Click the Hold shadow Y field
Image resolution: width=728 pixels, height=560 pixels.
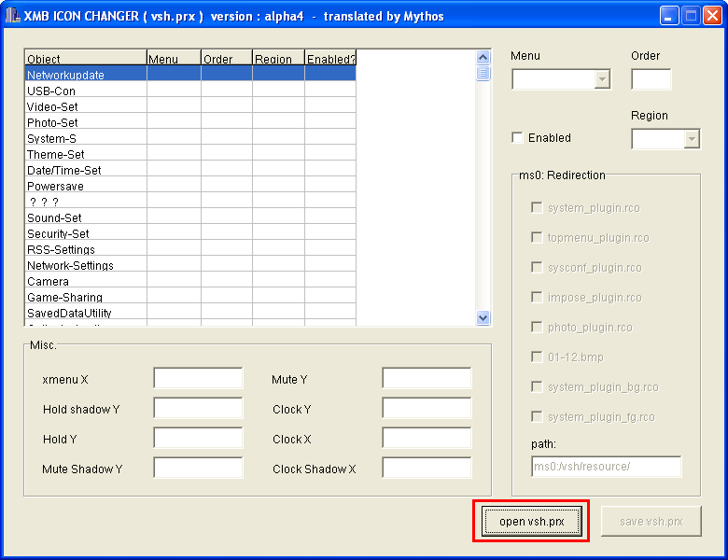(x=198, y=408)
